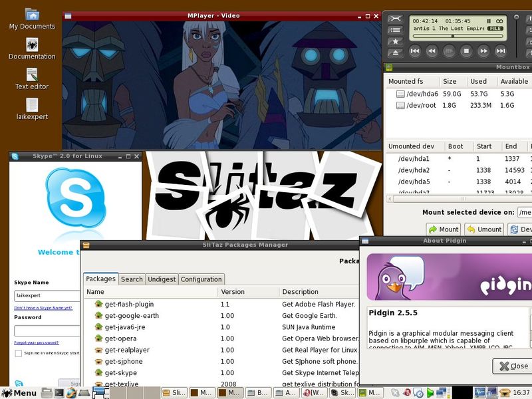This screenshot has width=532, height=399.
Task: Toggle play/pause in media player
Action: click(x=450, y=51)
